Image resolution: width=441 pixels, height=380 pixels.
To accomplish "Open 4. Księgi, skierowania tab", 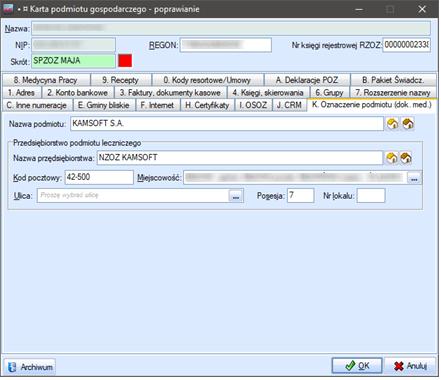I will (268, 93).
